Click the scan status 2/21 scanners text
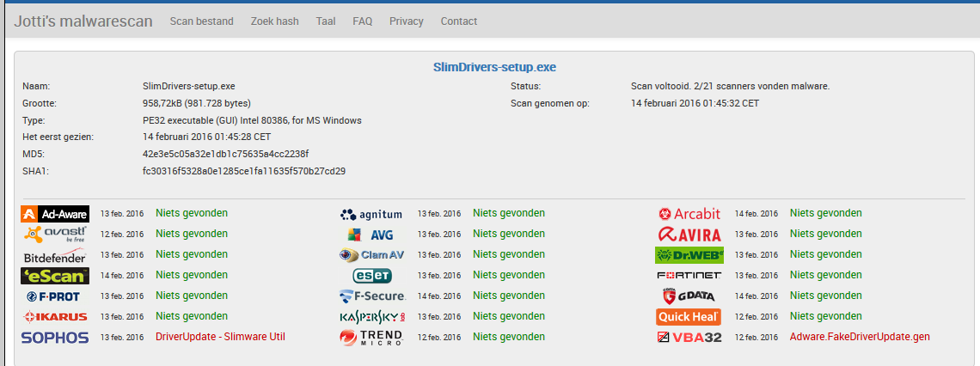 tap(731, 86)
